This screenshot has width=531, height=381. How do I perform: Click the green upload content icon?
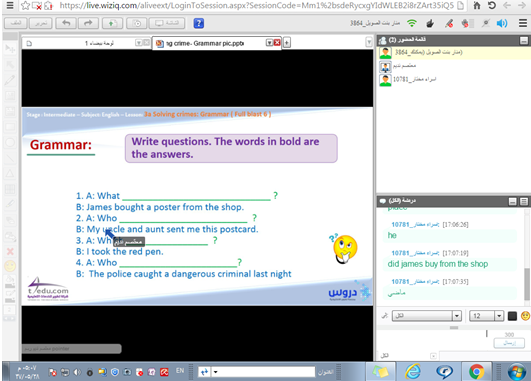[112, 23]
